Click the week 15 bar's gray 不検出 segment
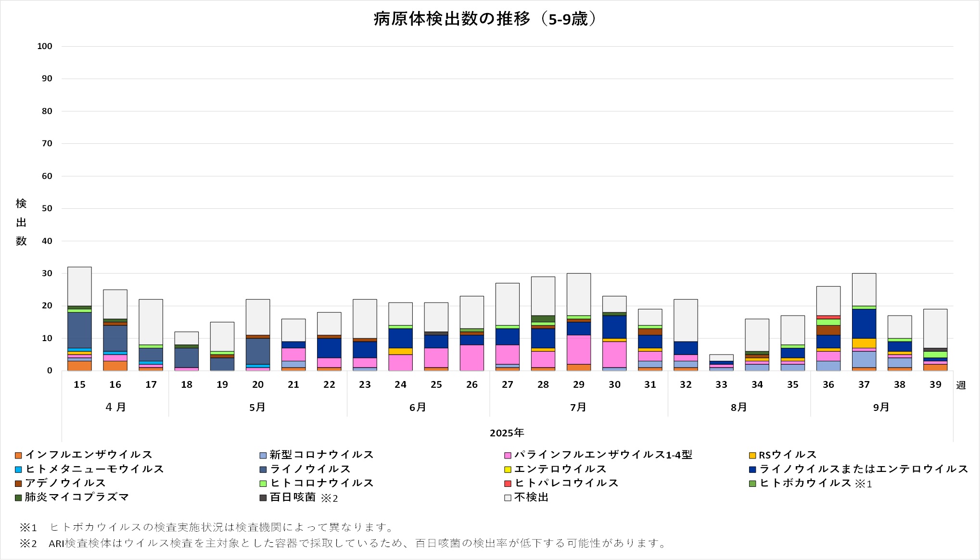This screenshot has width=980, height=560. (79, 286)
